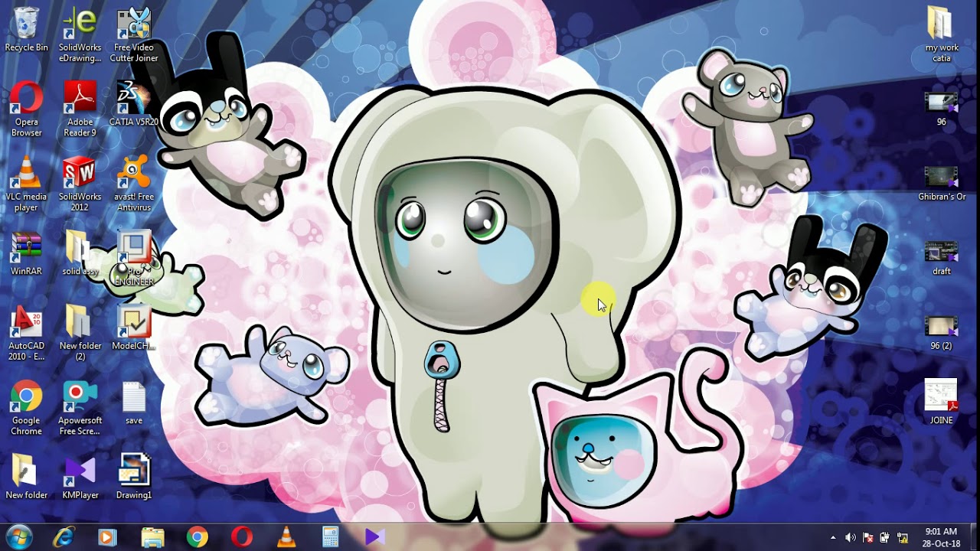The height and width of the screenshot is (551, 980).
Task: Select the AutoCAD 2010 desktop shortcut
Action: point(26,334)
